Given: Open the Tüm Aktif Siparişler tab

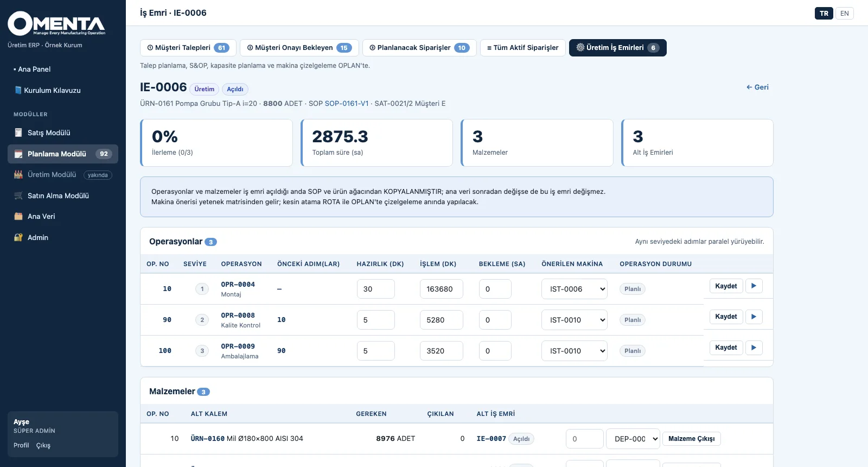Looking at the screenshot, I should click(x=523, y=48).
